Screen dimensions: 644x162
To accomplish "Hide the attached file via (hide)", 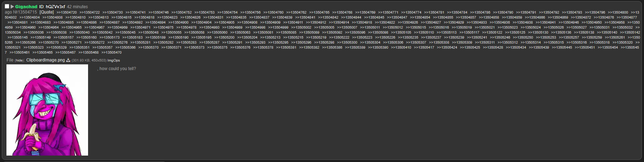I will click(x=20, y=60).
